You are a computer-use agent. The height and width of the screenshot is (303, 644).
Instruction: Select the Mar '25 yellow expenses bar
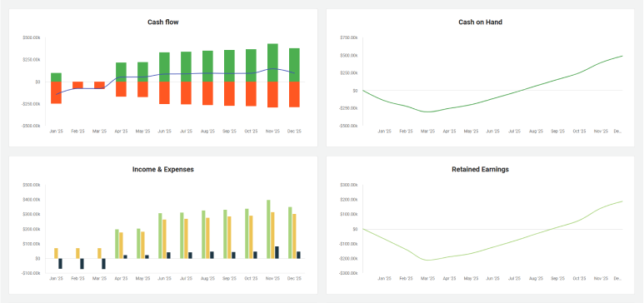tap(99, 253)
